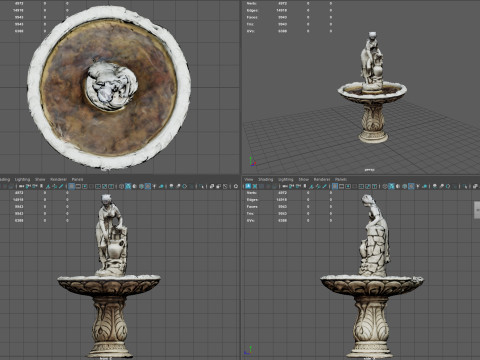Toggle Textured display in front viewport toolbar
Image resolution: width=480 pixels, height=360 pixels.
(148, 186)
